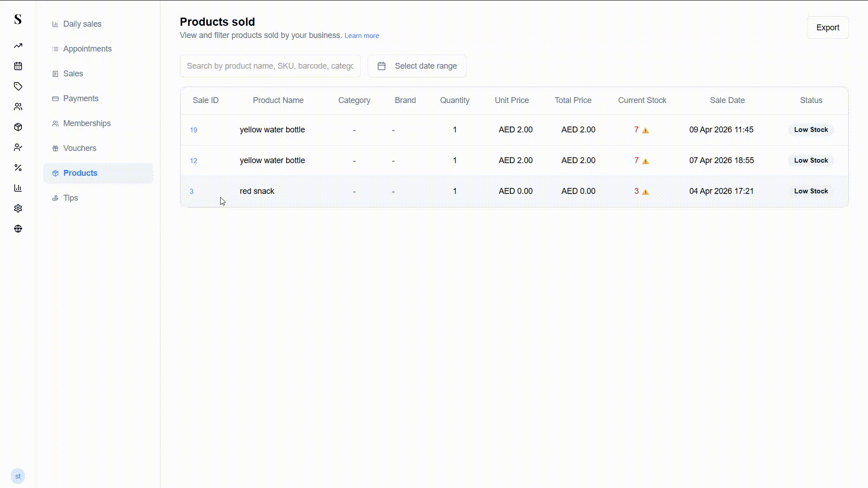Click the price tag icon in sidebar

18,86
